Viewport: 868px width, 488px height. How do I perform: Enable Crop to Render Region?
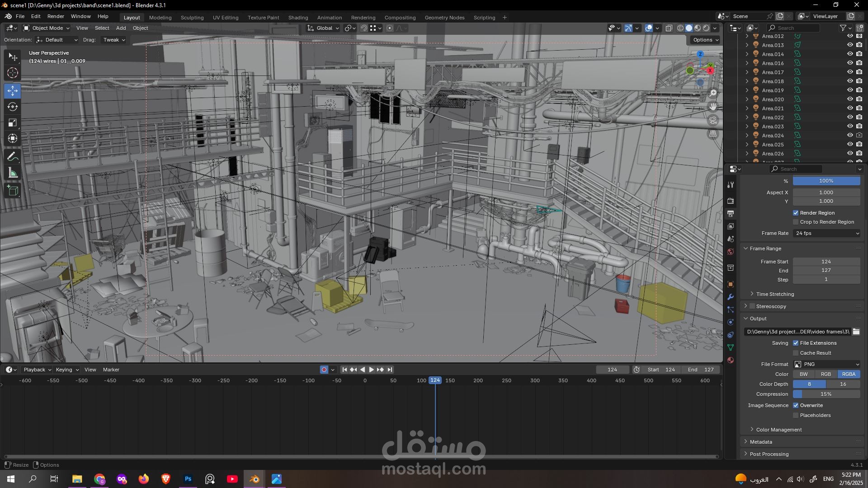(796, 222)
